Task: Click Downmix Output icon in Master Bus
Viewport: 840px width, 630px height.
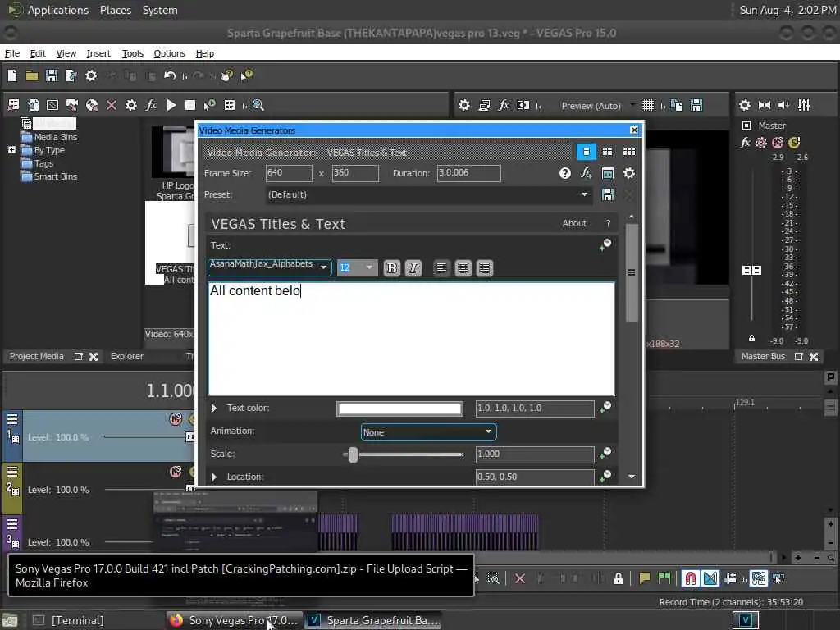Action: pyautogui.click(x=765, y=106)
